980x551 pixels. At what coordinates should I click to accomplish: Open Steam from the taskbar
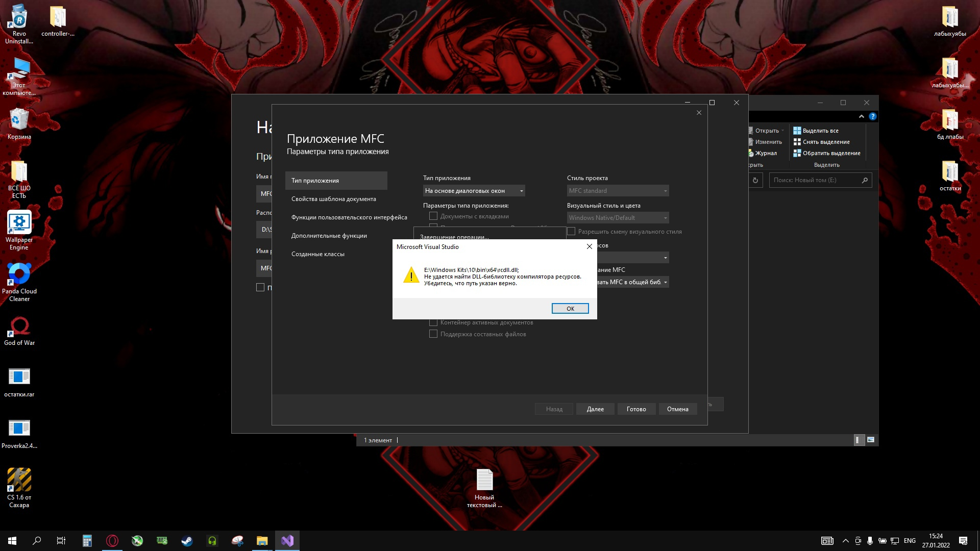tap(187, 541)
